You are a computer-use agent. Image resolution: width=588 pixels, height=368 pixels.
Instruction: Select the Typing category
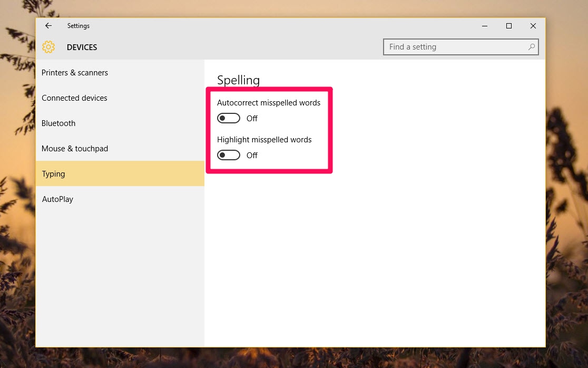(x=120, y=173)
